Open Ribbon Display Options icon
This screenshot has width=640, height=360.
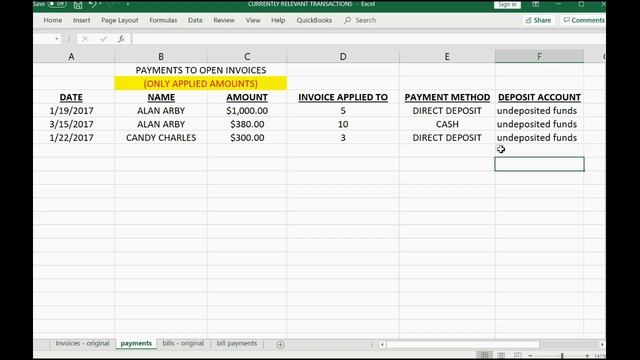coord(536,4)
